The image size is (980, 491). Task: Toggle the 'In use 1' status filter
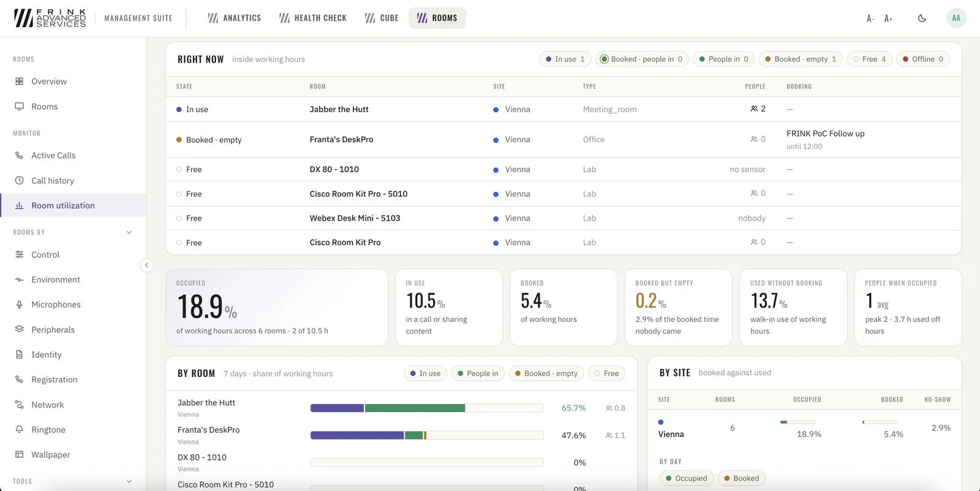click(x=565, y=59)
